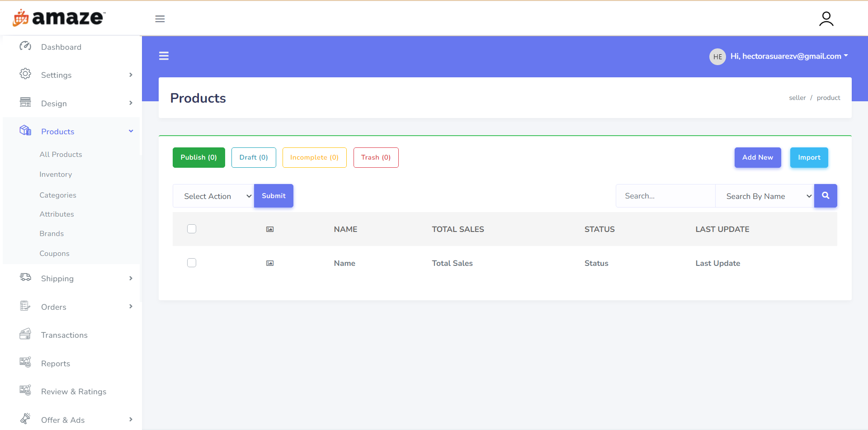The image size is (868, 430).
Task: Click the Import button
Action: pyautogui.click(x=809, y=157)
